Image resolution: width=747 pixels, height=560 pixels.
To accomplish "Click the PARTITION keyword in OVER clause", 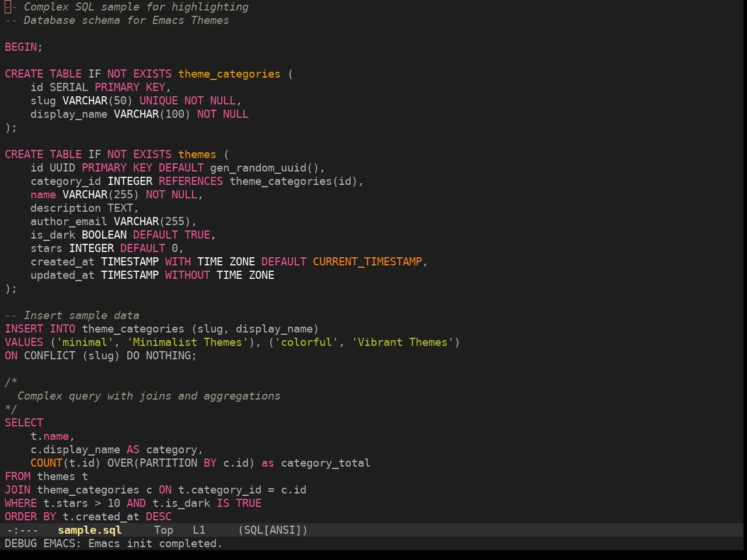I will pos(168,463).
